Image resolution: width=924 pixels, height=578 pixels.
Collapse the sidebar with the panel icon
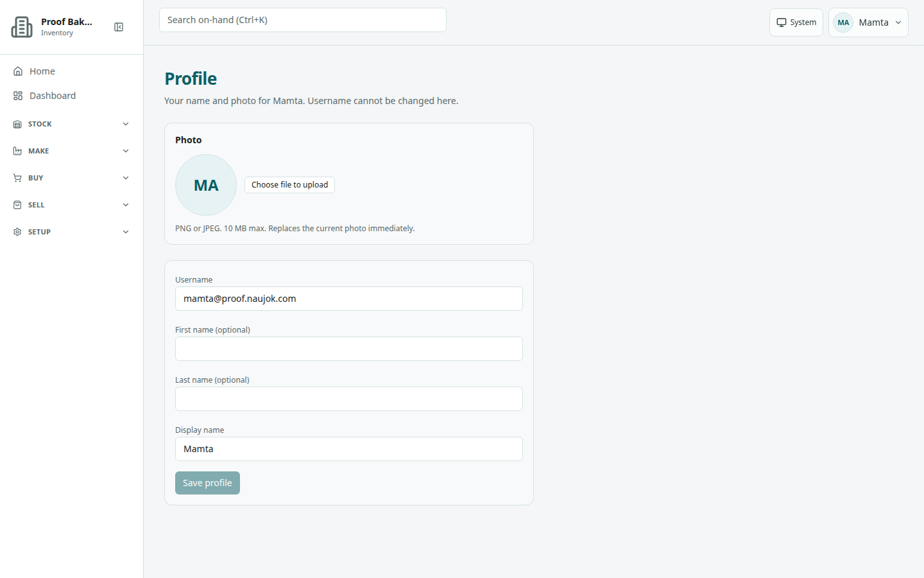119,27
